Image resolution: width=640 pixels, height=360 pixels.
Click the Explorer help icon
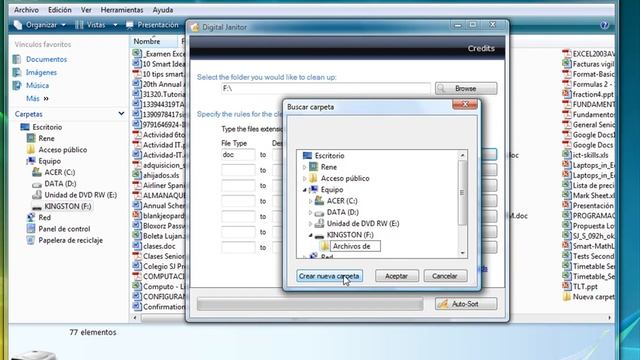click(x=604, y=25)
